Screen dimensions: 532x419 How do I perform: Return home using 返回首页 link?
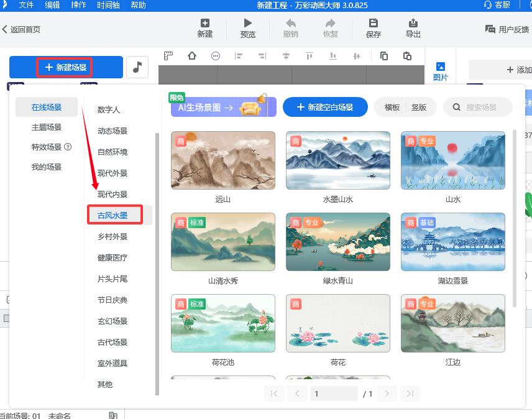coord(24,29)
